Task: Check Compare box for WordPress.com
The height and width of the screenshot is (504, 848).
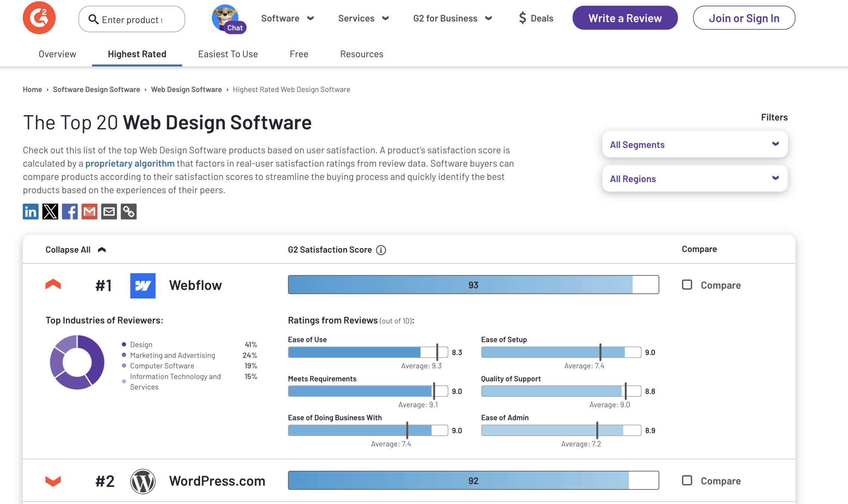Action: coord(687,480)
